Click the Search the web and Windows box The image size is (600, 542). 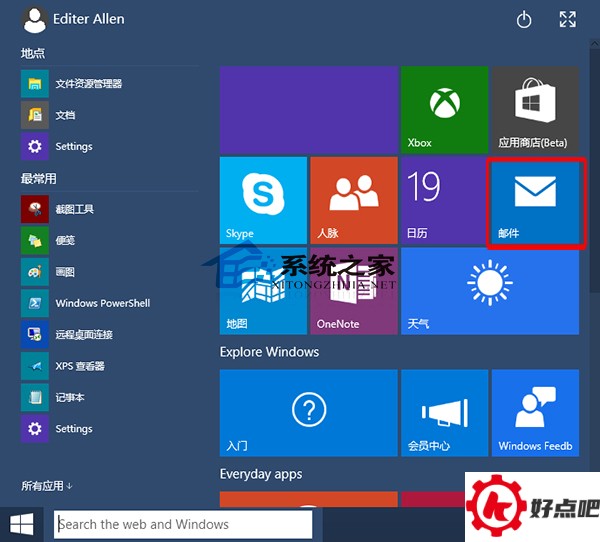(x=183, y=524)
